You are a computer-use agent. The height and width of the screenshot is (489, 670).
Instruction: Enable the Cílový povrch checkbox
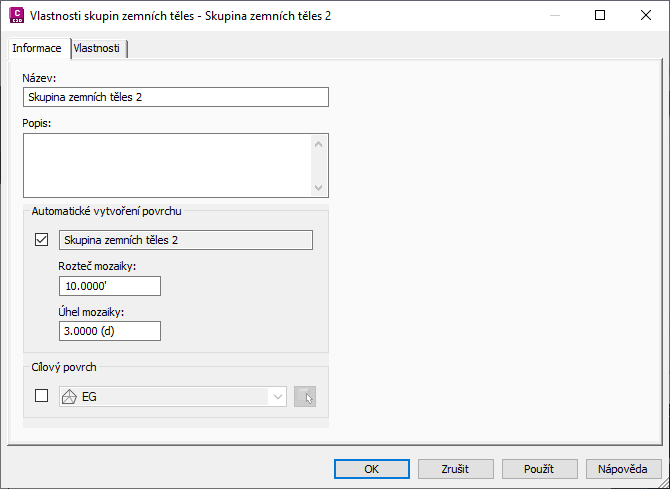tap(42, 396)
